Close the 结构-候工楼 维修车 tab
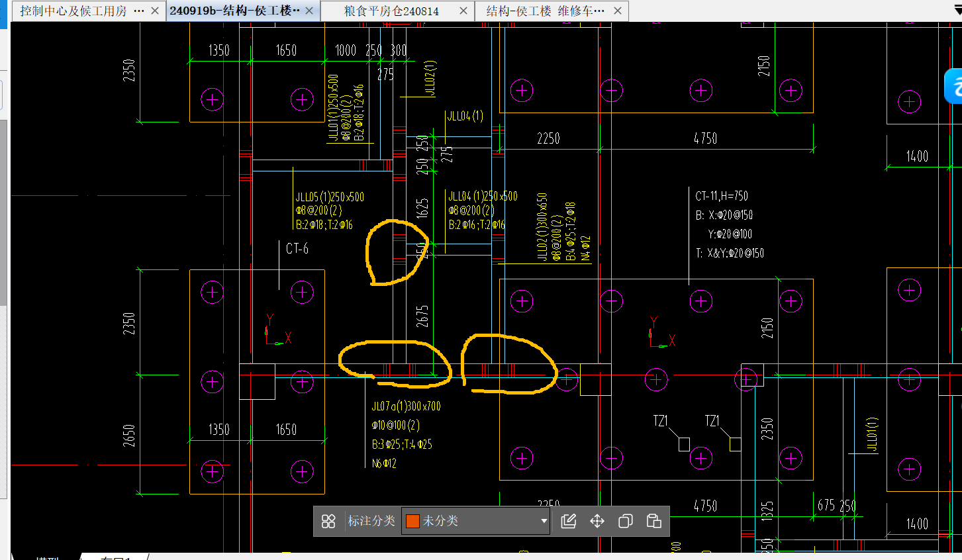962x560 pixels. [618, 11]
